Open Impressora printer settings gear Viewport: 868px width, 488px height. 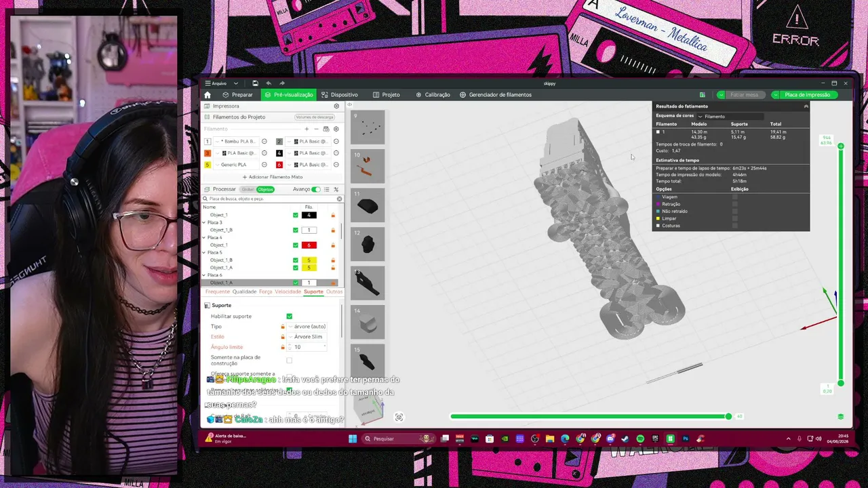(x=336, y=106)
